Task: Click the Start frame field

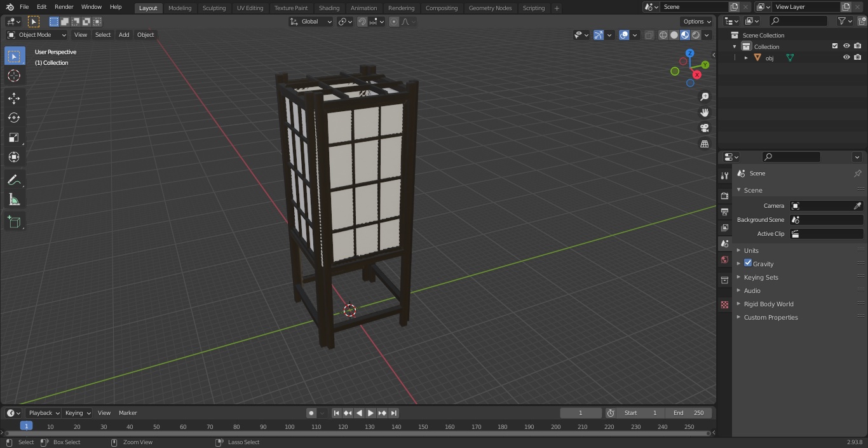Action: point(641,413)
